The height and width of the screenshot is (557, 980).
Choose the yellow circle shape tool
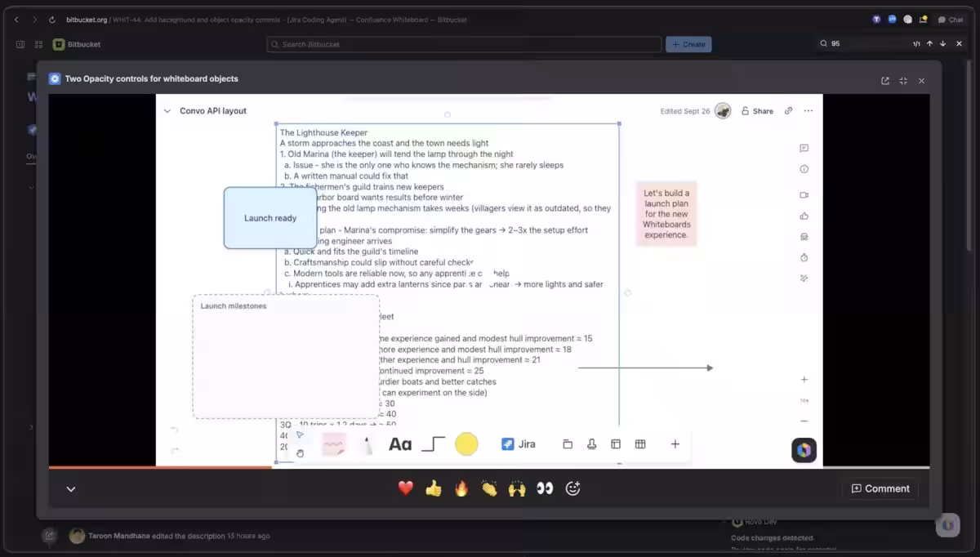click(x=466, y=444)
